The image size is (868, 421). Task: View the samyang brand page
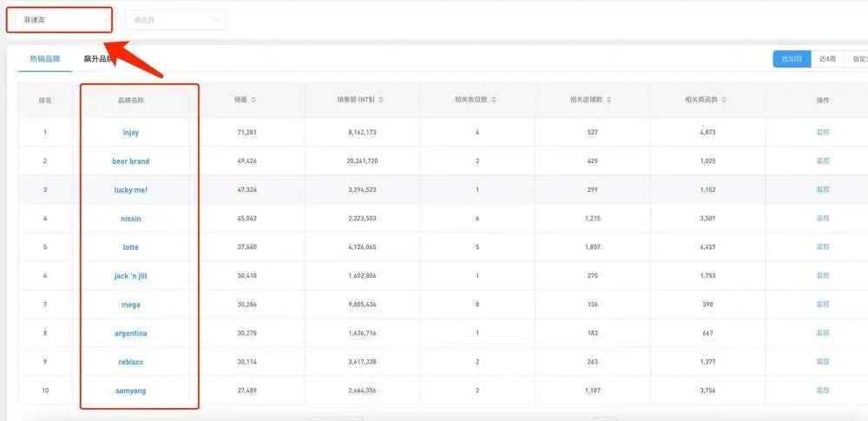(131, 391)
